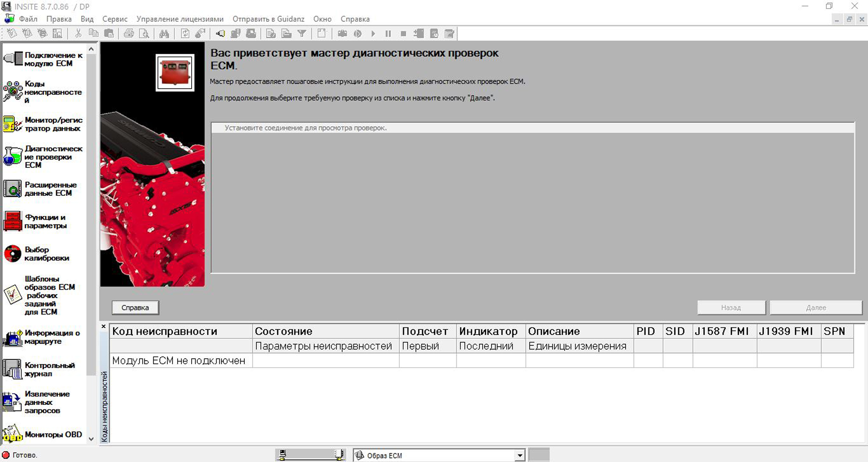The width and height of the screenshot is (868, 462).
Task: Click the binoculars find toolbar icon
Action: tap(164, 34)
